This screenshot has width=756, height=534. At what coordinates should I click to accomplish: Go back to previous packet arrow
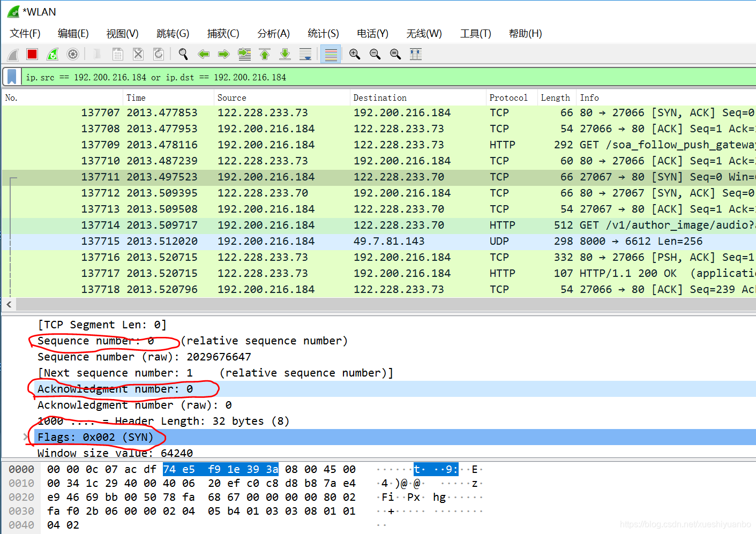coord(204,54)
